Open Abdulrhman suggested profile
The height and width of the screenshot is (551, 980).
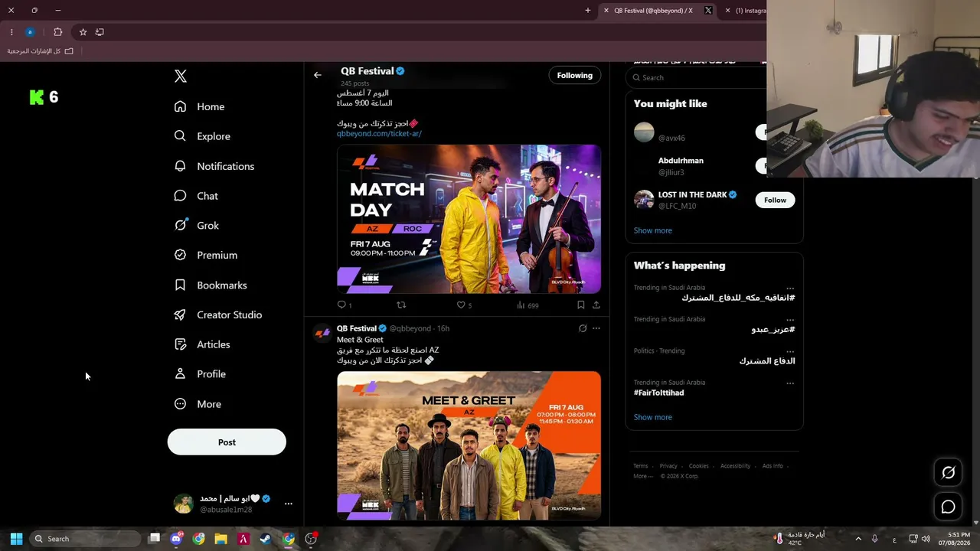pos(681,161)
